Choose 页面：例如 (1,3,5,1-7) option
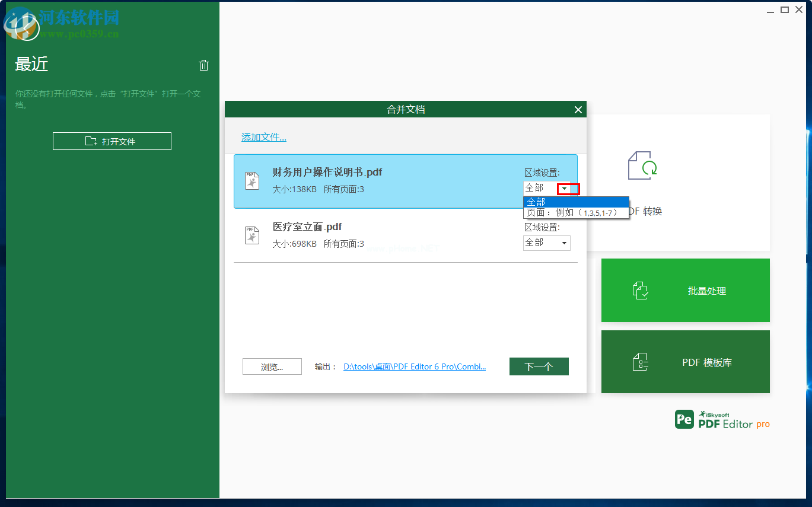The image size is (812, 507). (576, 212)
